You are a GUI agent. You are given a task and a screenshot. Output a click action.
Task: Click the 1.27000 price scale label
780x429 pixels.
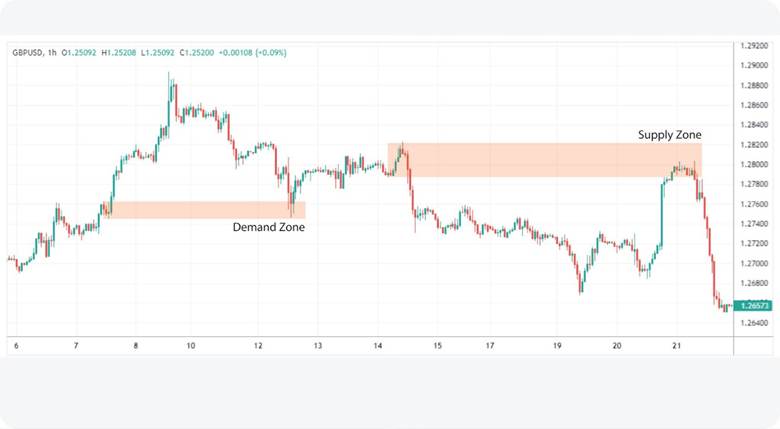pos(753,263)
